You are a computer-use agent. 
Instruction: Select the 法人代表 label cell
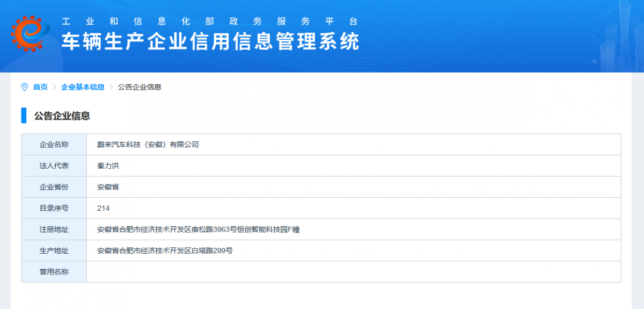54,166
